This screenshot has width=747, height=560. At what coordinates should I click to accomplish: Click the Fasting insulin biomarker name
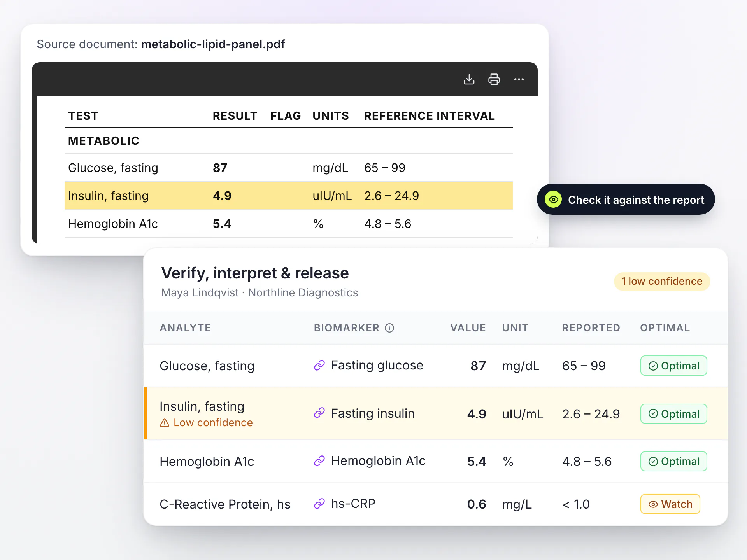coord(373,413)
